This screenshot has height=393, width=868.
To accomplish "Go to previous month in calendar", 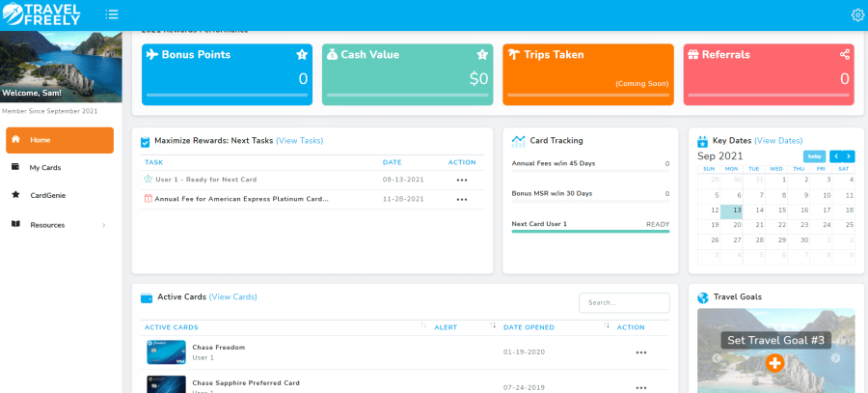I will [836, 156].
